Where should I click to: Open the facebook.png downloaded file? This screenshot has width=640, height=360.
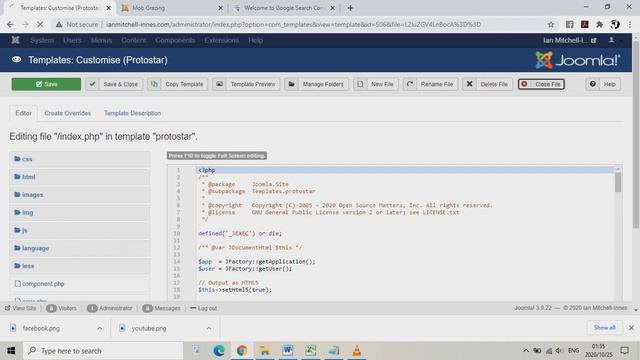[x=41, y=328]
